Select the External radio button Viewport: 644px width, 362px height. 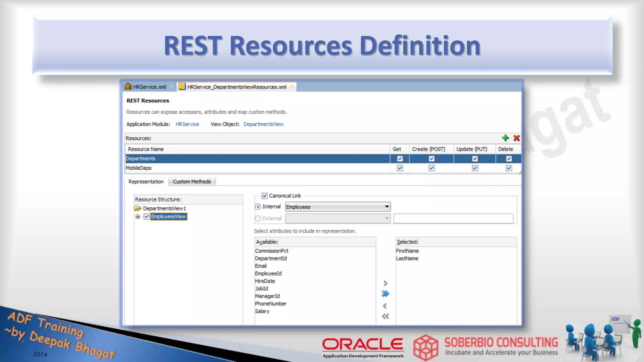258,218
